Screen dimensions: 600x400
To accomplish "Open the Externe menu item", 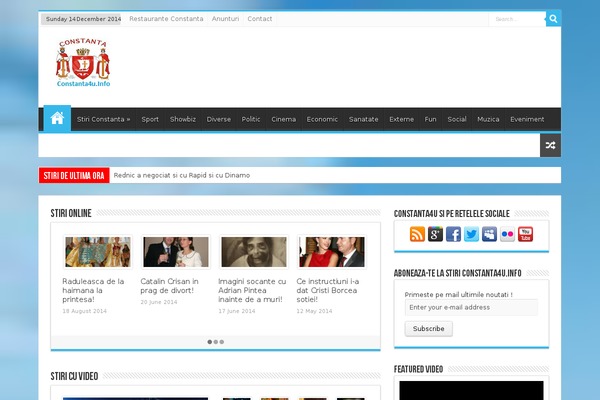I will tap(401, 119).
